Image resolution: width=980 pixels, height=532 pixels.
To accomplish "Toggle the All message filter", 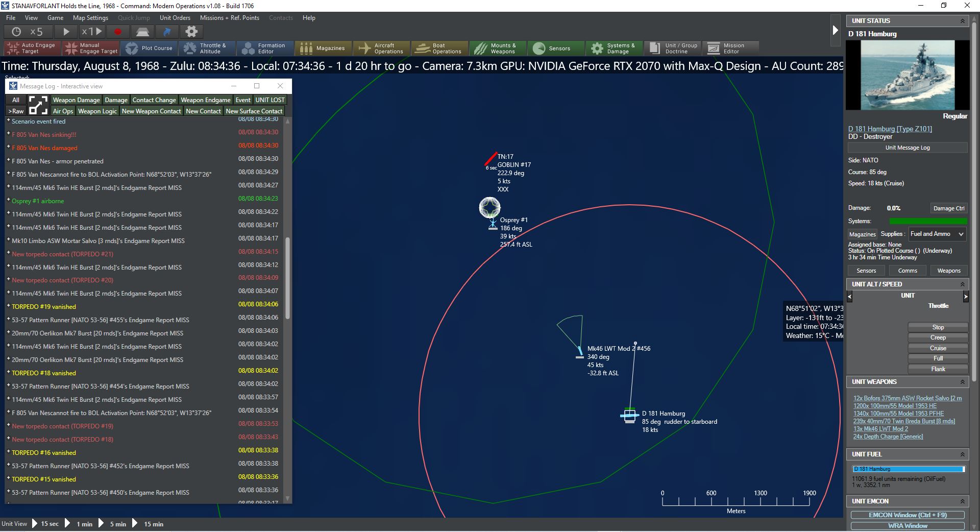I will [x=16, y=100].
